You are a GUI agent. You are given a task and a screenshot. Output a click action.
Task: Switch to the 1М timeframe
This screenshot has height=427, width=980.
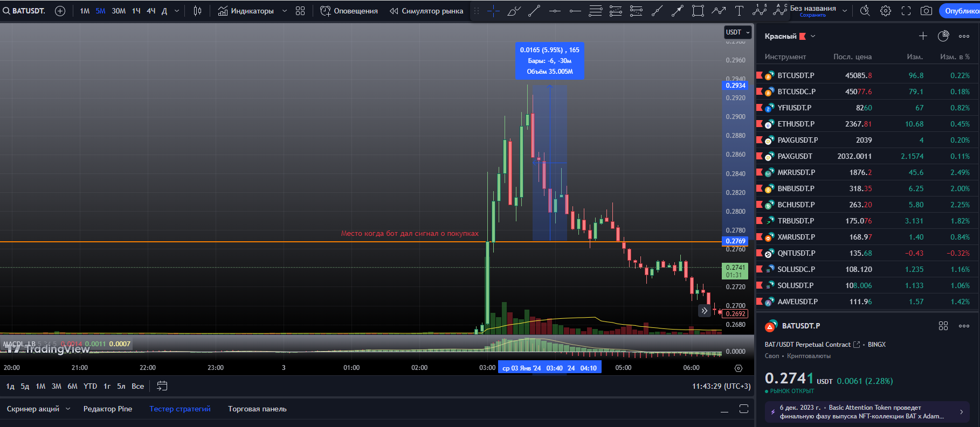(85, 11)
